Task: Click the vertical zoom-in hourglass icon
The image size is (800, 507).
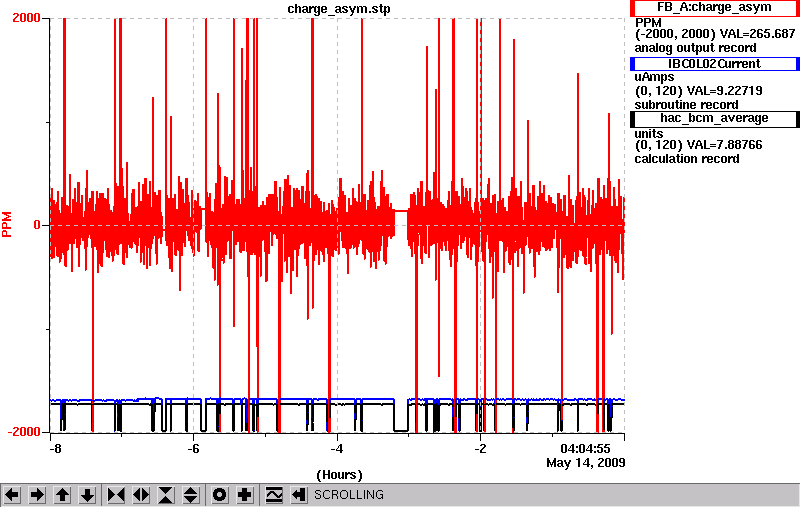Action: (166, 495)
